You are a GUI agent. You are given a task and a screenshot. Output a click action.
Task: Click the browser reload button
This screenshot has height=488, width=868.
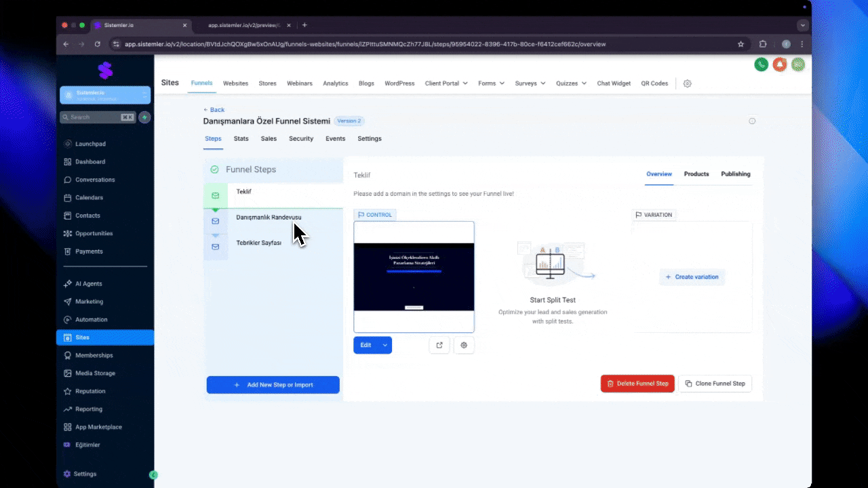click(x=98, y=44)
